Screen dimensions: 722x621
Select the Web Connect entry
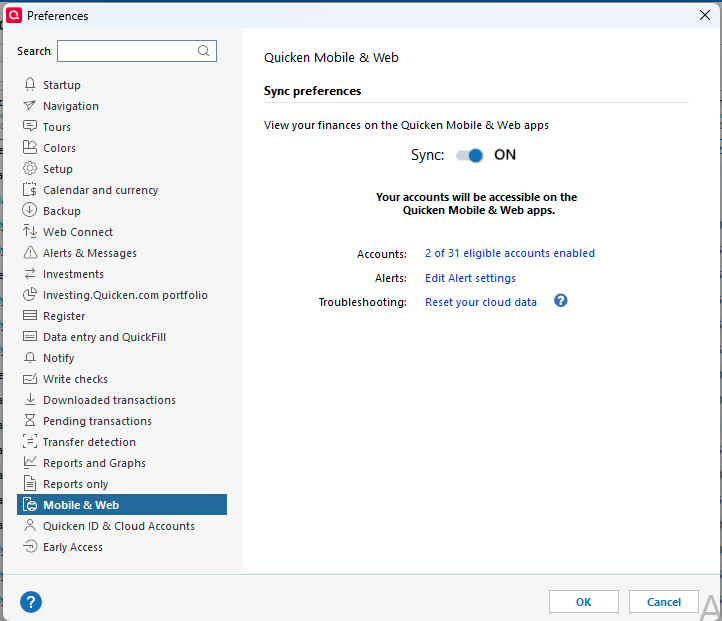point(78,232)
